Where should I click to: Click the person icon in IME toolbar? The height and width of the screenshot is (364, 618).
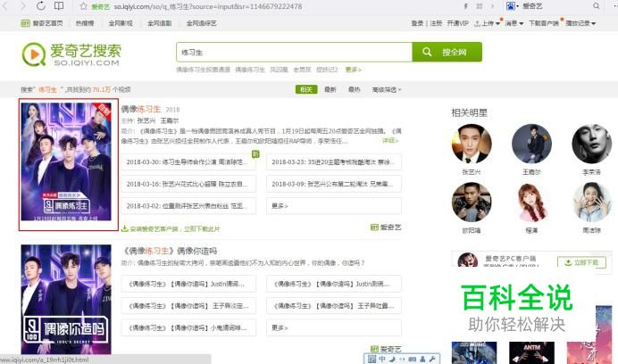[422, 359]
